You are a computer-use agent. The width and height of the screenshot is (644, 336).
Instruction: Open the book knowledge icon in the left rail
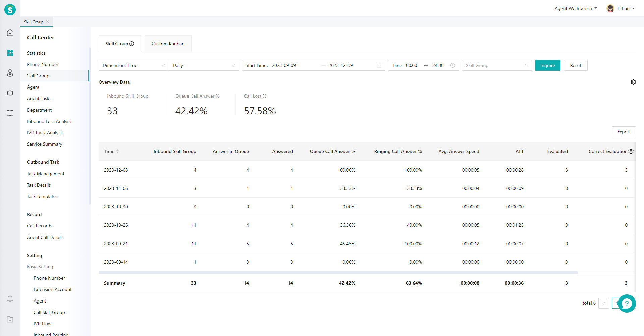[10, 113]
